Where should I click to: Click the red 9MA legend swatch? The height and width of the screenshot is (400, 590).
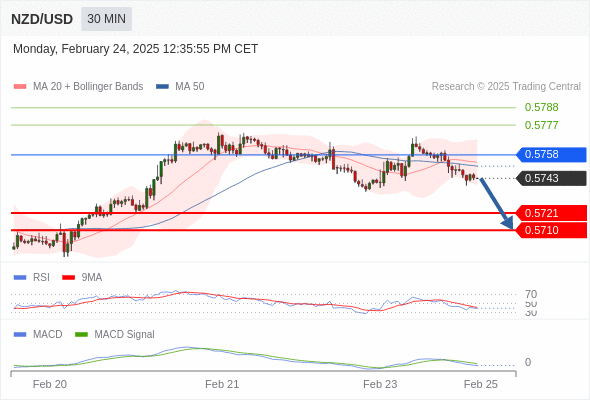tap(68, 278)
